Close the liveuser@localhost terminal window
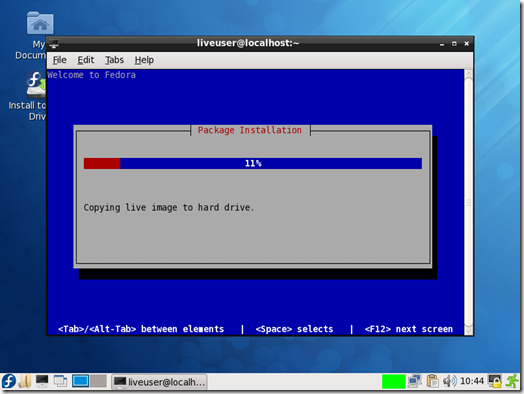Screen dimensions: 524x394 point(467,44)
